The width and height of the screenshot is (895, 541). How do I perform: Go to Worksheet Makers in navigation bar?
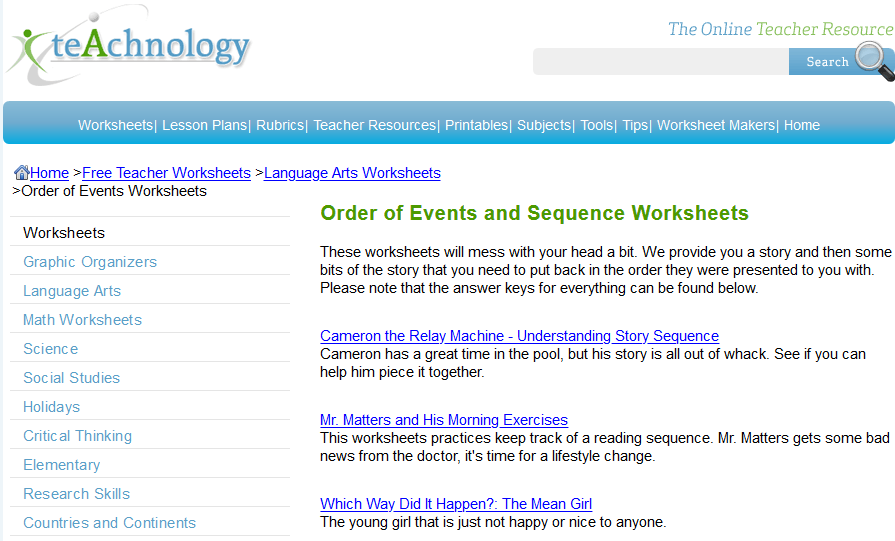click(716, 125)
